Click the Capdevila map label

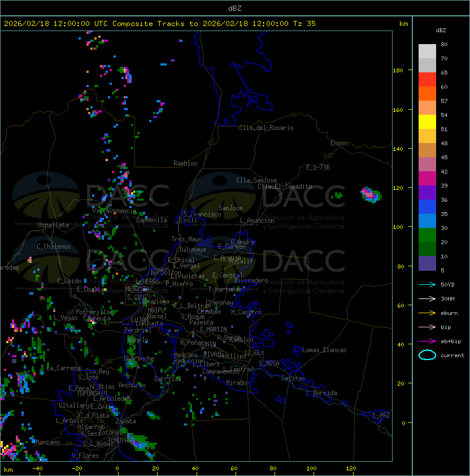(151, 220)
